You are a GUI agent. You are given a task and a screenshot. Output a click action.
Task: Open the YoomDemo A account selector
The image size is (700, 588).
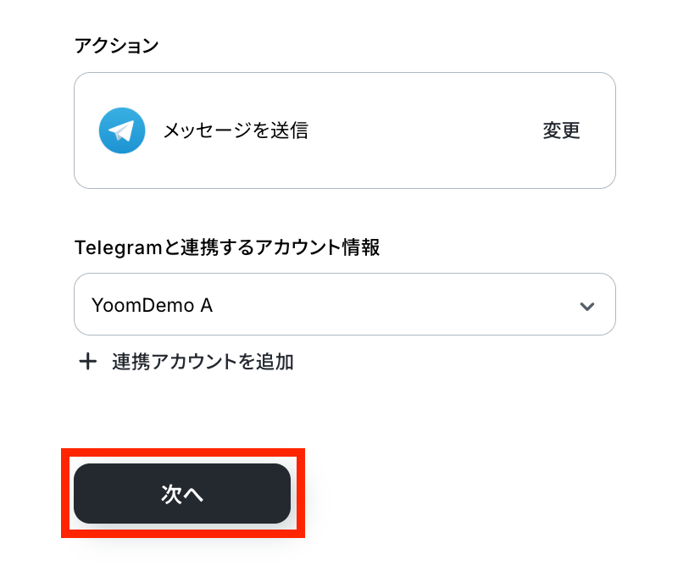tap(344, 304)
